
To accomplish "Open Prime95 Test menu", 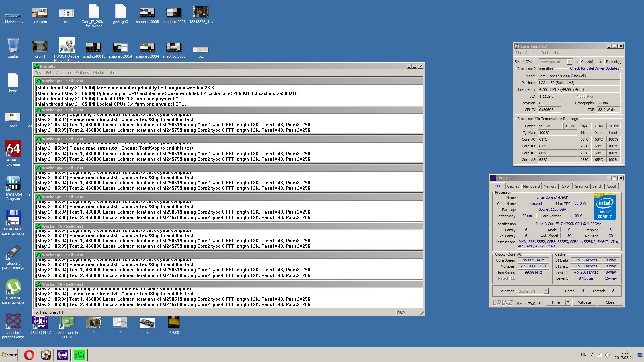I will [x=39, y=73].
